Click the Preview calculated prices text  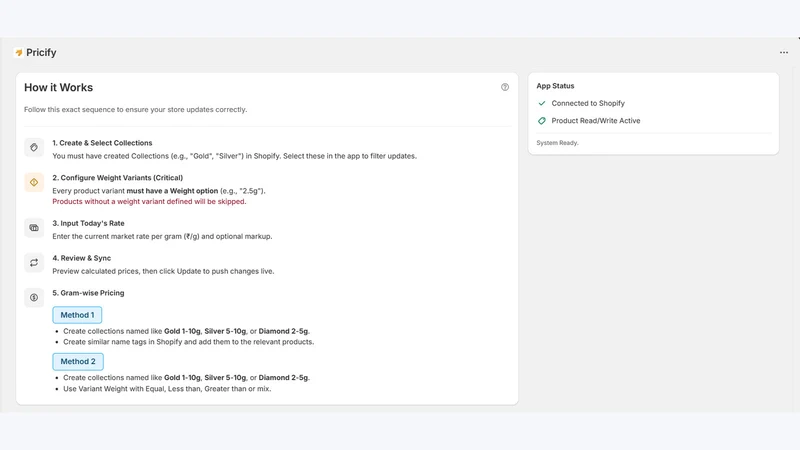pos(163,271)
